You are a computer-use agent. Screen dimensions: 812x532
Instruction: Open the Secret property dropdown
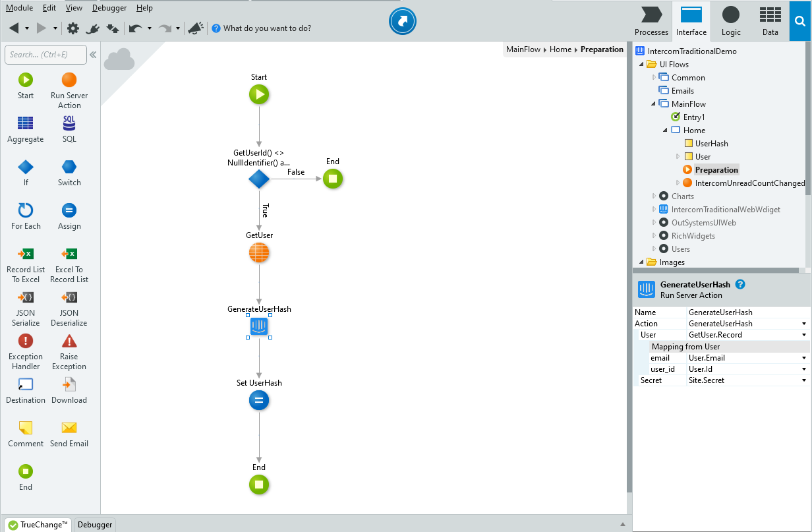804,380
